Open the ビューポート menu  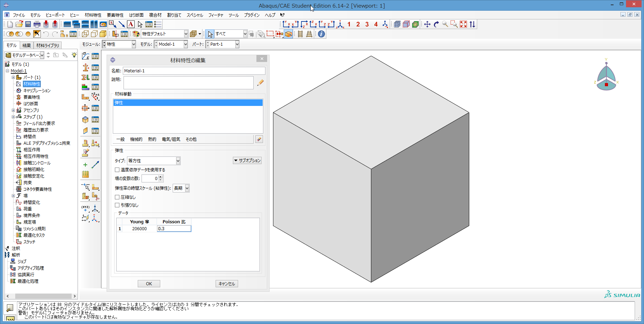(55, 15)
